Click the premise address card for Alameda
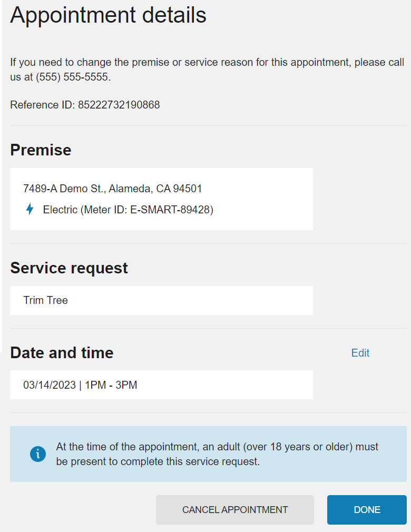Image resolution: width=411 pixels, height=532 pixels. pyautogui.click(x=161, y=199)
